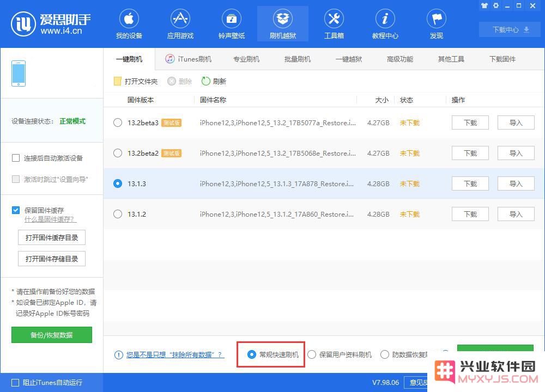Viewport: 545px width, 392px height.
Task: Click 正常模式 connection status text
Action: click(72, 121)
